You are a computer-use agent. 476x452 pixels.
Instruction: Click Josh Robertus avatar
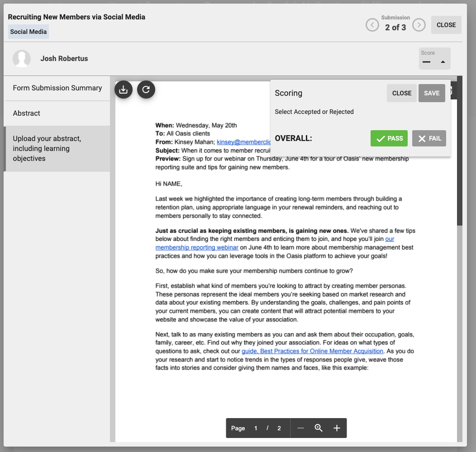(x=22, y=59)
